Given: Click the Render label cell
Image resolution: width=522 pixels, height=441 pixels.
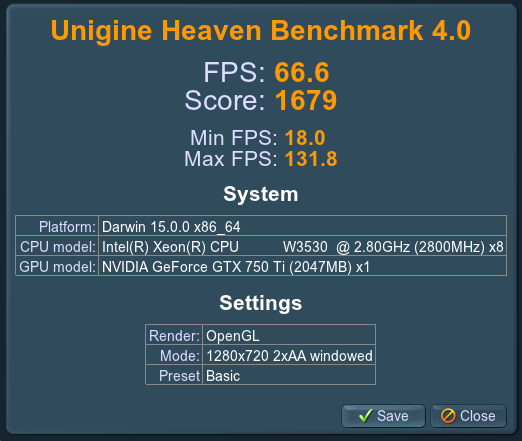Looking at the screenshot, I should tap(174, 335).
